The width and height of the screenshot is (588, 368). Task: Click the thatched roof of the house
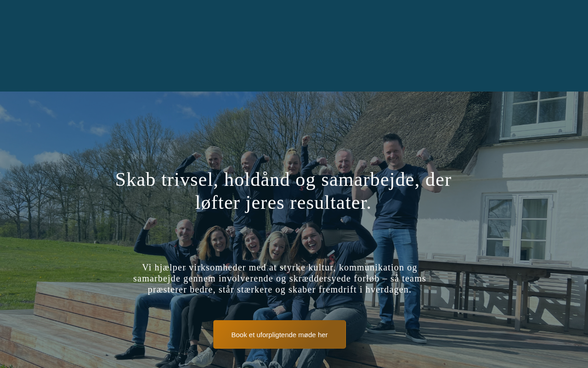point(413,120)
